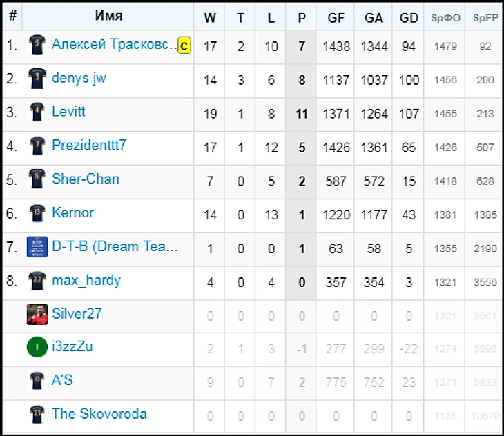Open Sher-Chan player profile link
The image size is (504, 436).
pos(85,179)
